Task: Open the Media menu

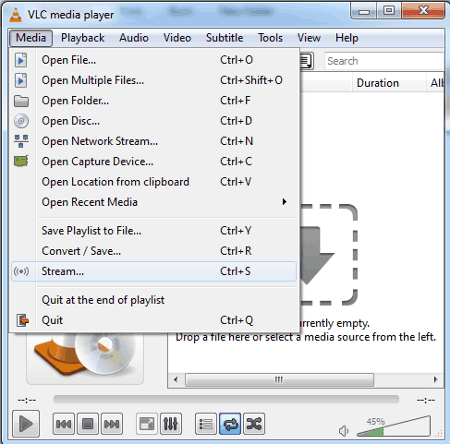Action: tap(31, 38)
